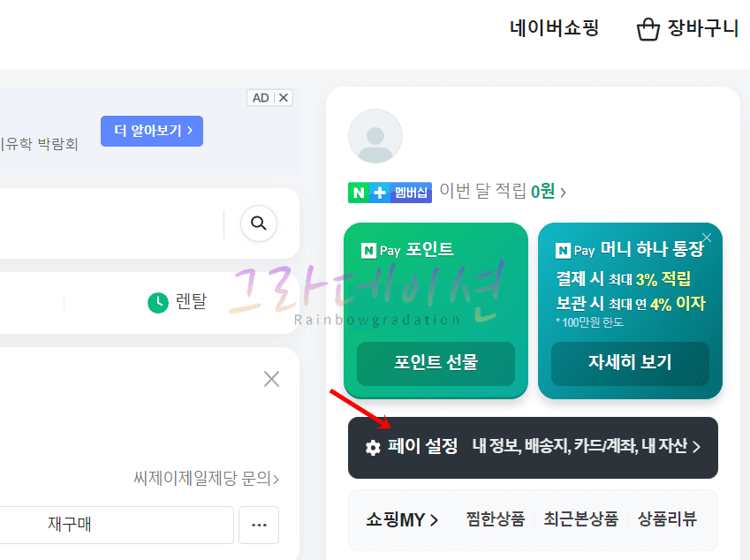
Task: Open 상품리뷰 menu item
Action: (667, 518)
